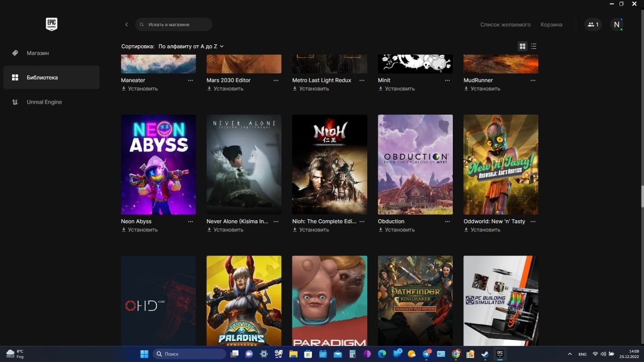Open the Магазин store section
The height and width of the screenshot is (362, 644).
[x=51, y=53]
